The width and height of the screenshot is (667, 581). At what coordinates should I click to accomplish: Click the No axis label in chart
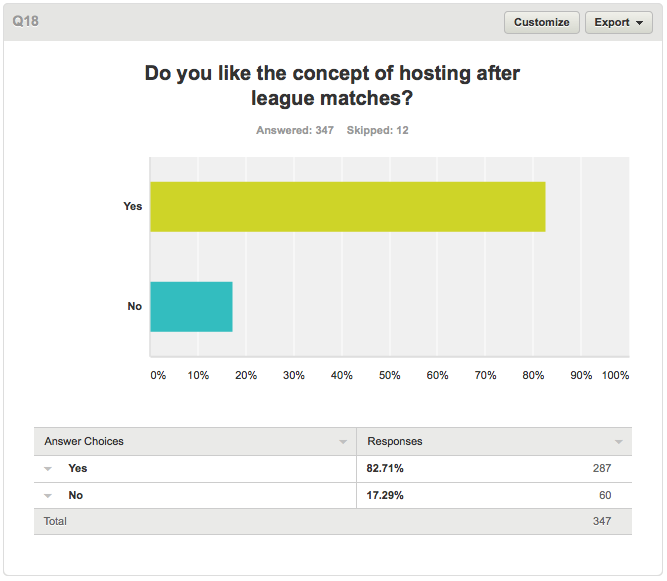134,306
